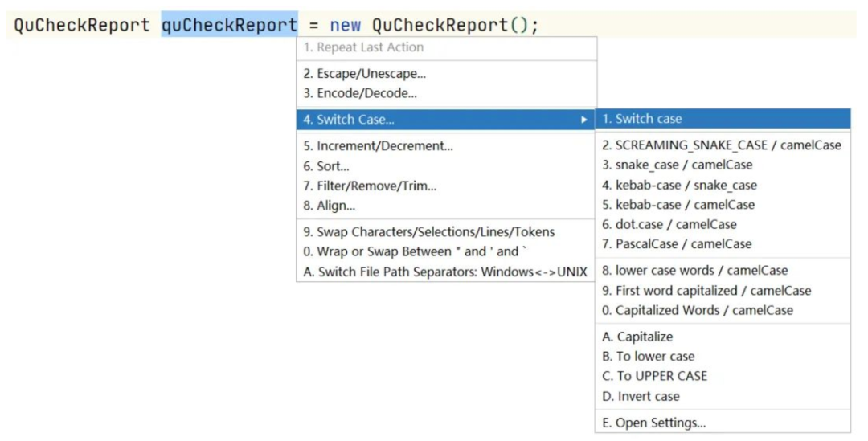The height and width of the screenshot is (441, 868).
Task: Apply To UPPER CASE
Action: 654,376
